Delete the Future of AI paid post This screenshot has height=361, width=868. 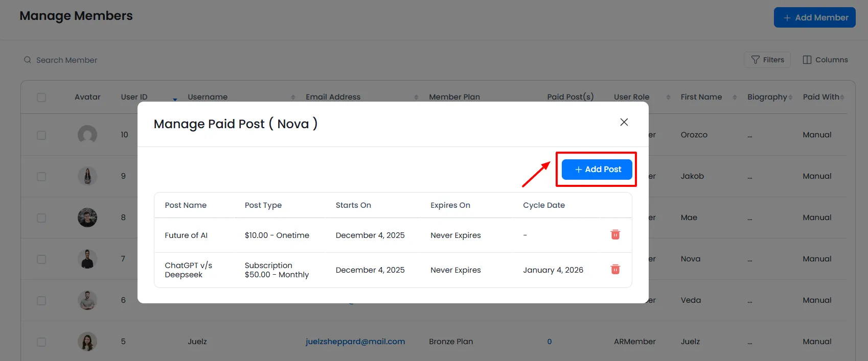615,234
